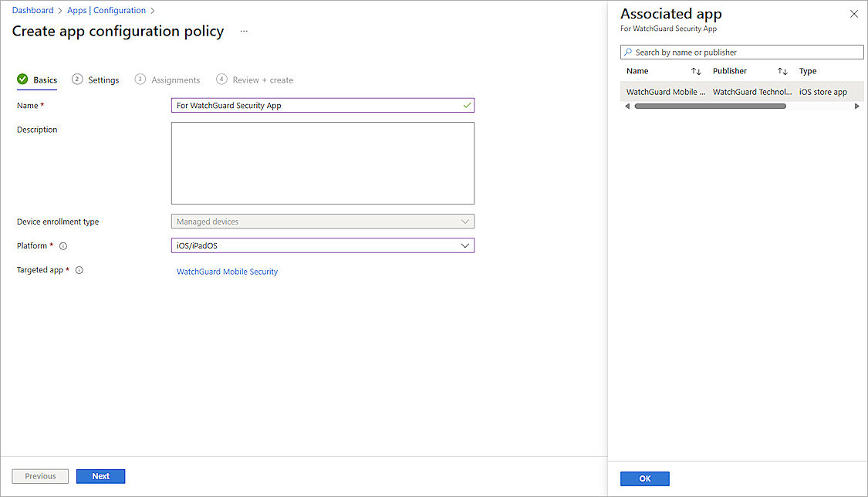Click the Platform info icon

pyautogui.click(x=63, y=246)
